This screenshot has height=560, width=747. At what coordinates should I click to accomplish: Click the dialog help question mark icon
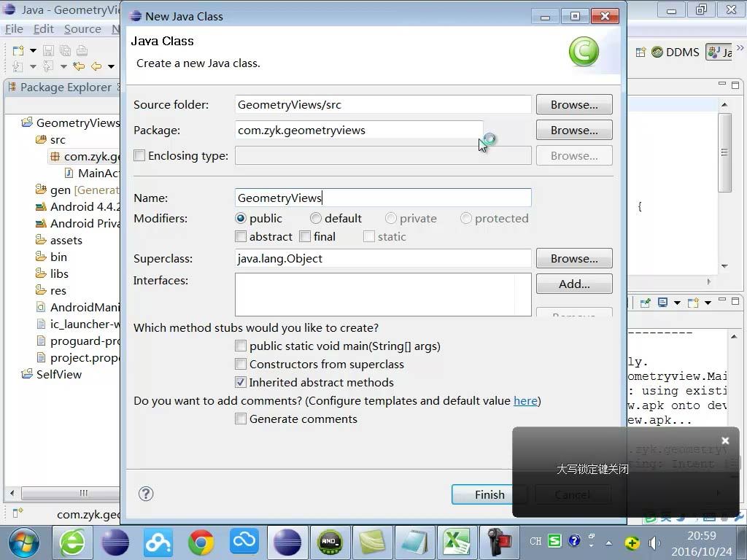(146, 494)
